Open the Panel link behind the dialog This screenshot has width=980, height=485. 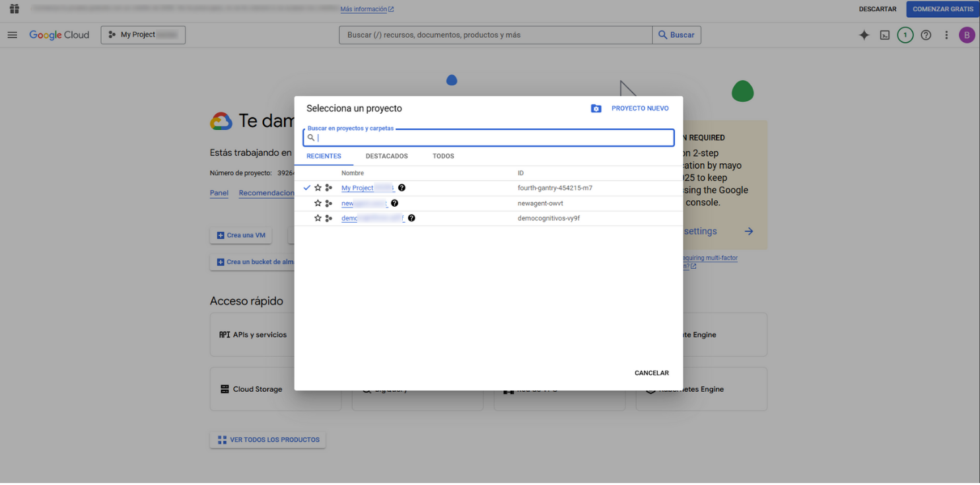(219, 193)
